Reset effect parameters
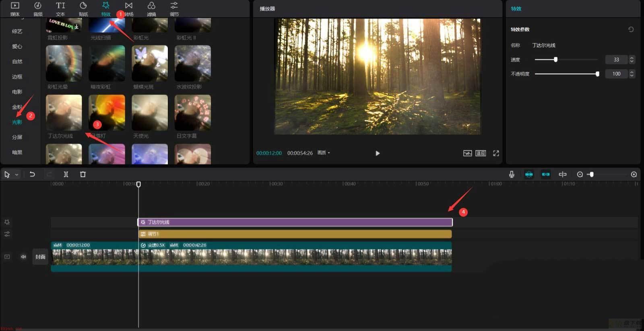This screenshot has width=644, height=331. point(631,29)
